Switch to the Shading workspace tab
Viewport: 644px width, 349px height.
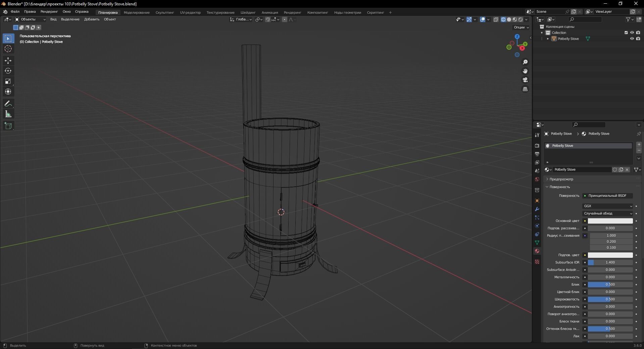click(248, 12)
